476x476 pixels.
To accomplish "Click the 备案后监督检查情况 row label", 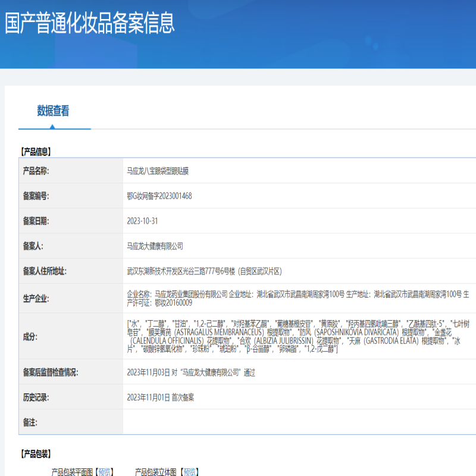I will pos(51,372).
